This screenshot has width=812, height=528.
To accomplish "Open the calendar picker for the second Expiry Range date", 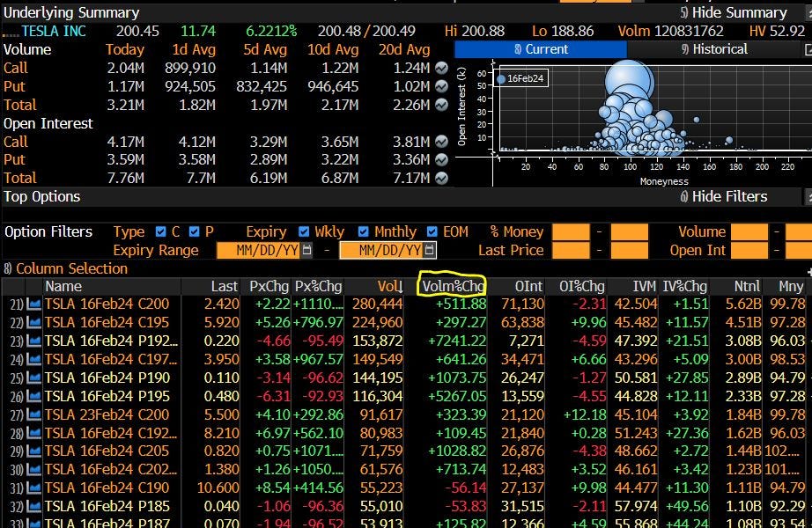I will [x=427, y=250].
